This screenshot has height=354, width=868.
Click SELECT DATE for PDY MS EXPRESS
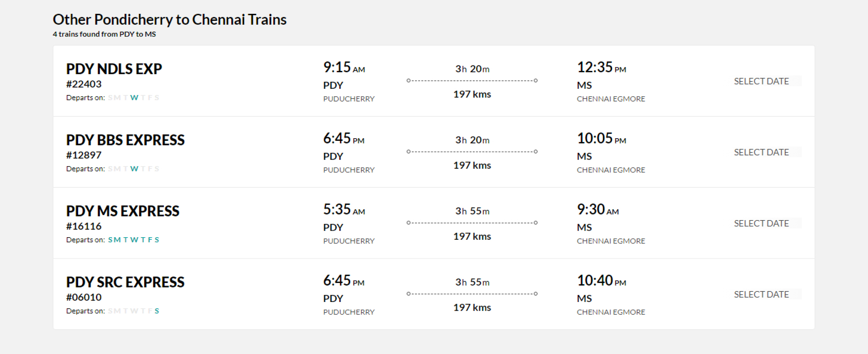point(761,223)
